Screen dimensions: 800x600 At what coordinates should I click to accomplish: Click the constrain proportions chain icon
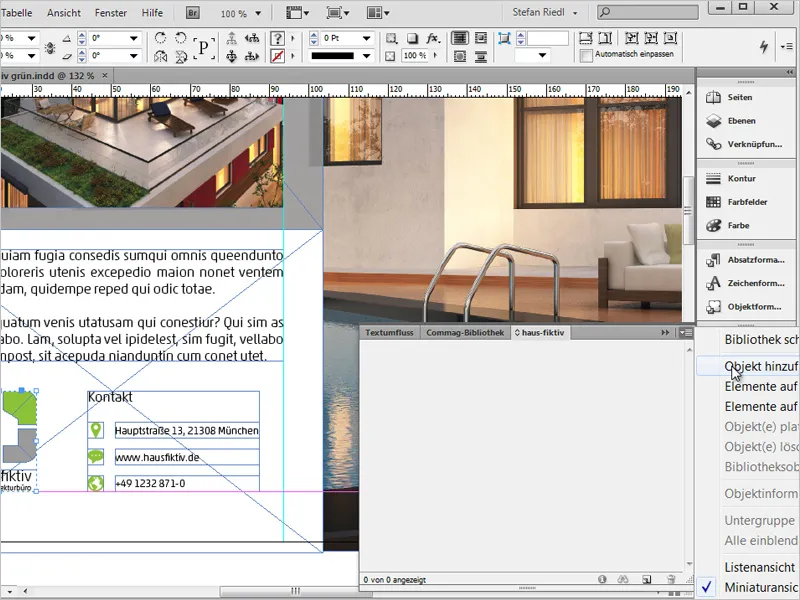pos(50,47)
